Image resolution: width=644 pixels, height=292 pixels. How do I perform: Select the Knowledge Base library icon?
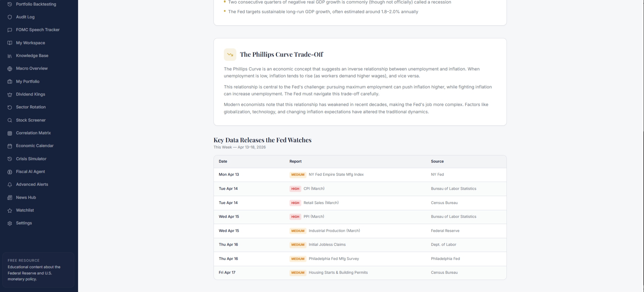[10, 56]
